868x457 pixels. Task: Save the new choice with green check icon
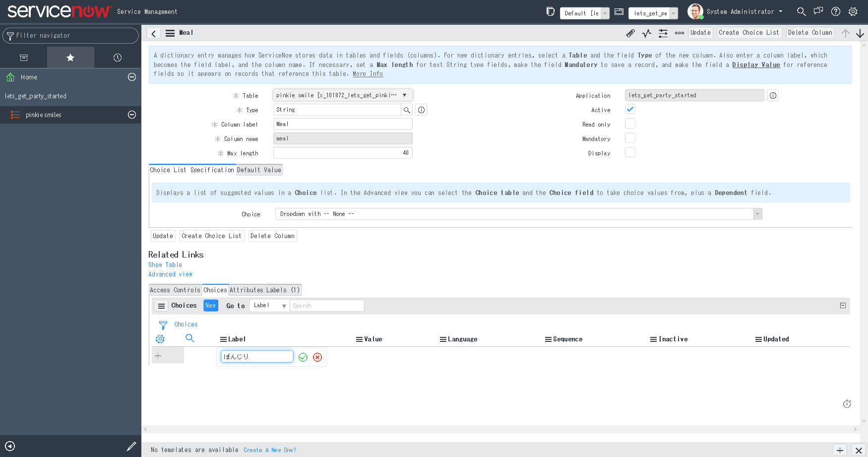click(303, 357)
